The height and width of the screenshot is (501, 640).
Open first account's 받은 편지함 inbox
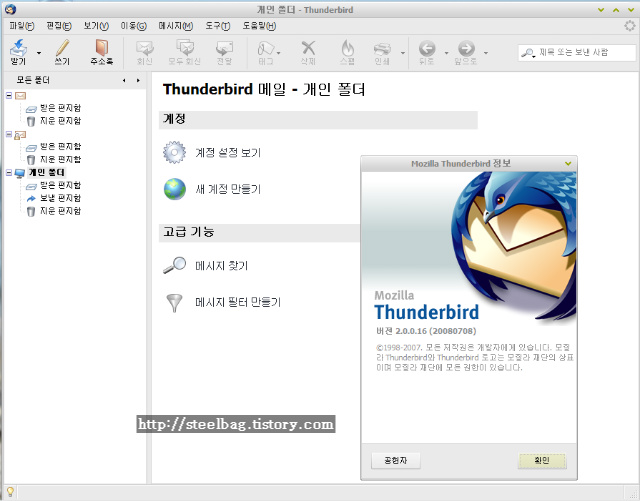(60, 108)
